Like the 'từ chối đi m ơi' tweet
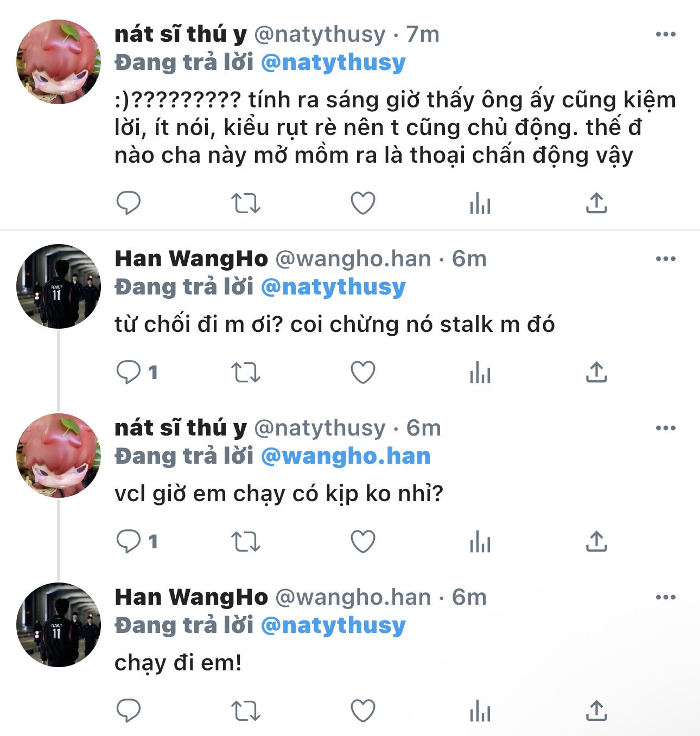This screenshot has height=736, width=700. (x=363, y=373)
